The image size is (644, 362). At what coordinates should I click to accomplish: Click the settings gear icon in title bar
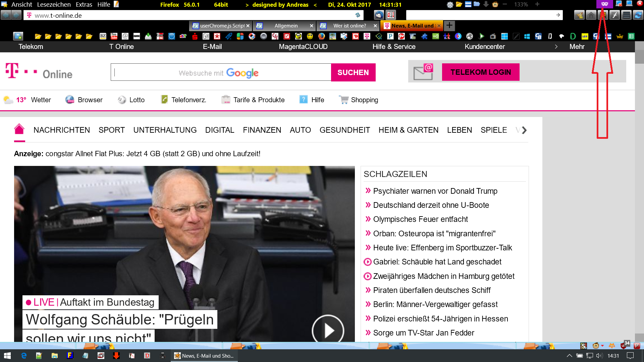pos(450,5)
